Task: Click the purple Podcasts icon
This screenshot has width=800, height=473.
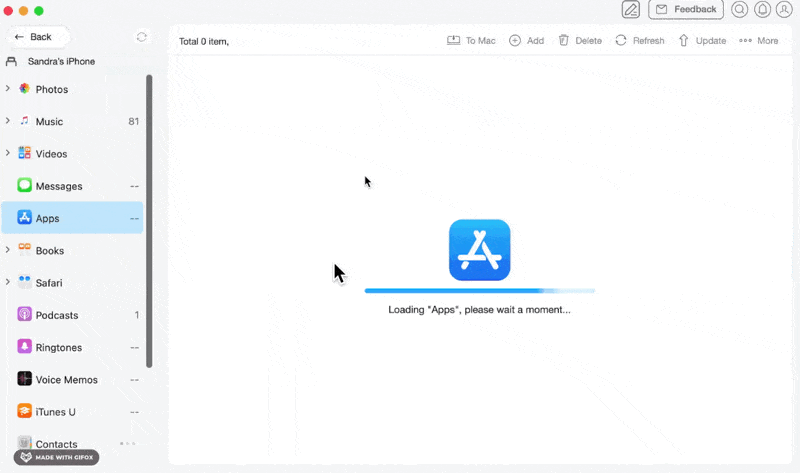Action: pos(24,314)
